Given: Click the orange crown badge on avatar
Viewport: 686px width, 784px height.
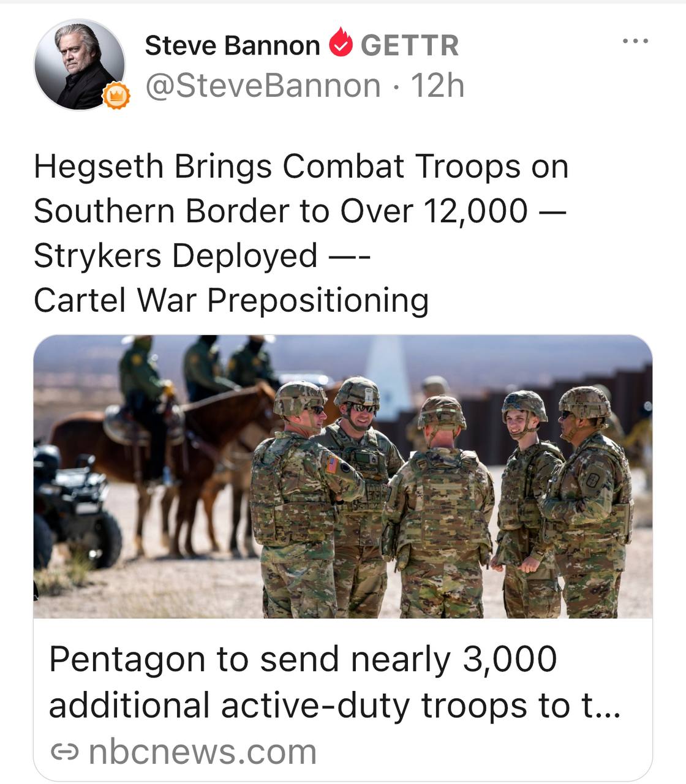Looking at the screenshot, I should (x=116, y=96).
